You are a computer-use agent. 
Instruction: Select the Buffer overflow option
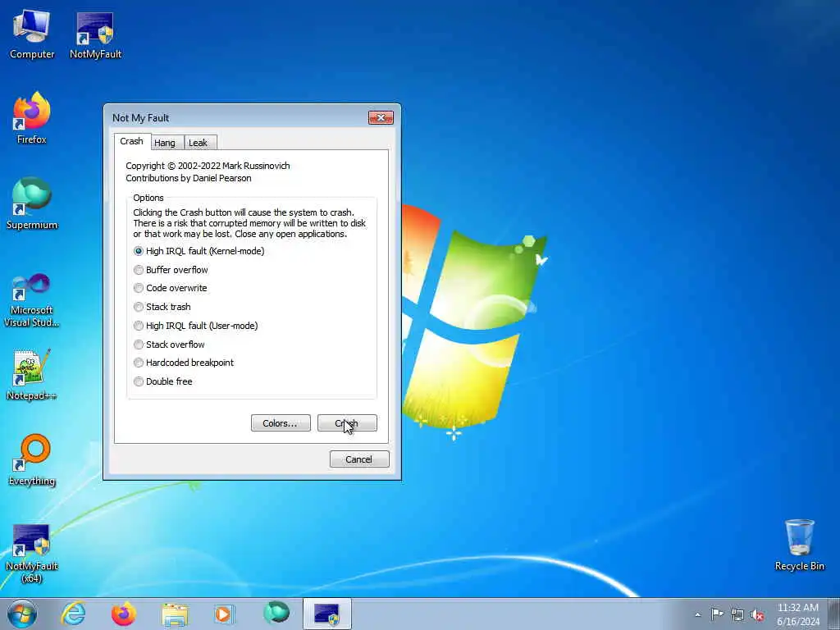(171, 269)
